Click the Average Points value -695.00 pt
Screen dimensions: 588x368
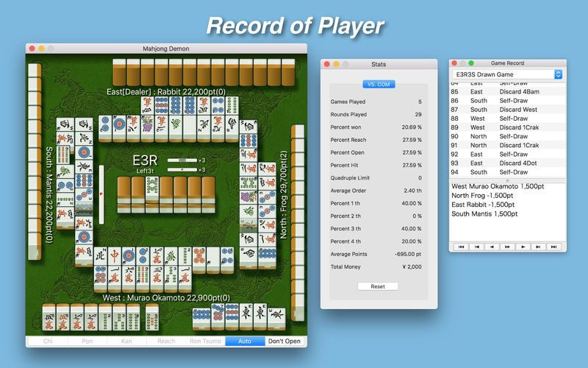408,254
